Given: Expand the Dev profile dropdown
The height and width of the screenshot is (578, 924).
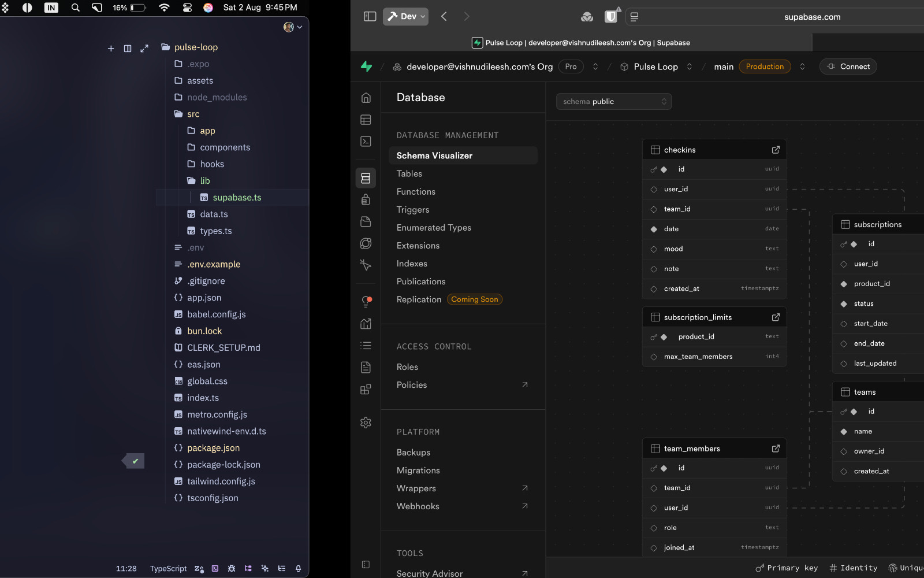Looking at the screenshot, I should (x=406, y=17).
